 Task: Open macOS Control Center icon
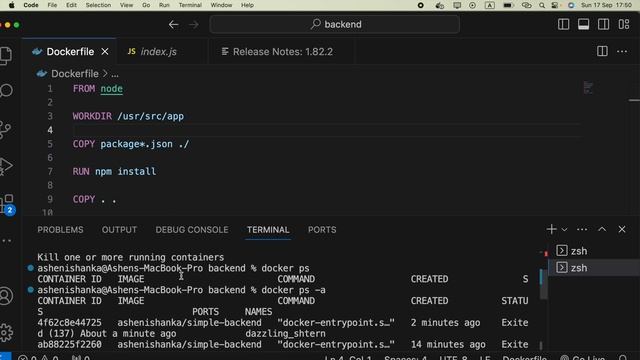coord(555,5)
